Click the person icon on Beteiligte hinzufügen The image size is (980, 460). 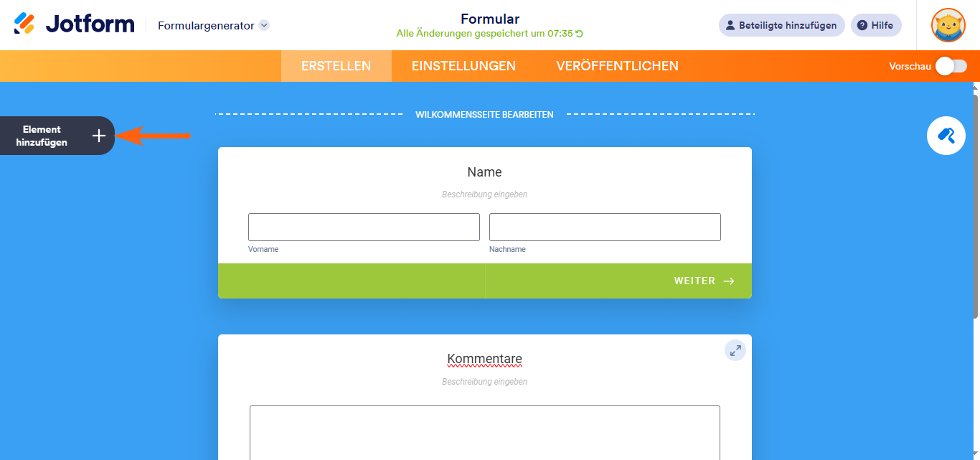click(730, 25)
